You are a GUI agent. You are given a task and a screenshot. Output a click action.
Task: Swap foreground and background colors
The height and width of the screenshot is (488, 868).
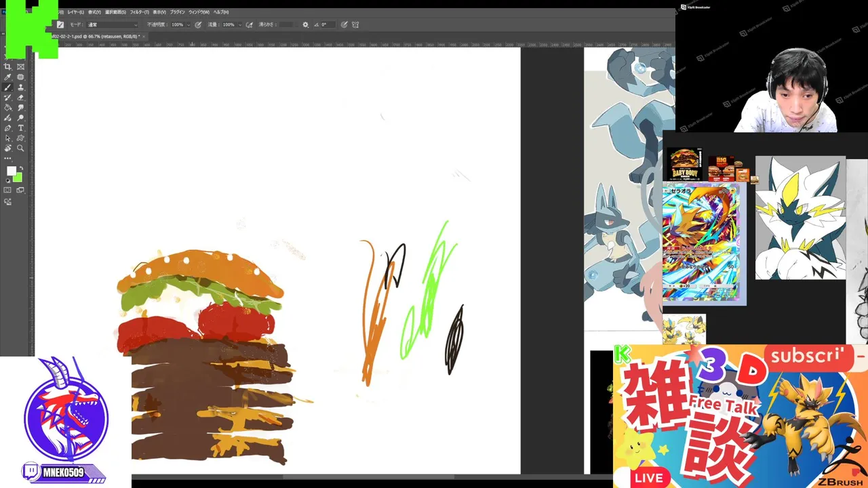pyautogui.click(x=21, y=168)
